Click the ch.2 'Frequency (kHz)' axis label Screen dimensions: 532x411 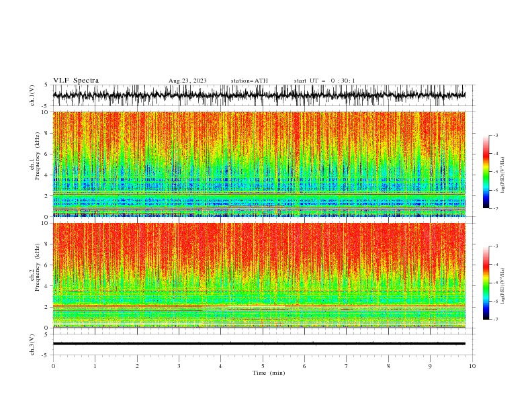click(38, 267)
